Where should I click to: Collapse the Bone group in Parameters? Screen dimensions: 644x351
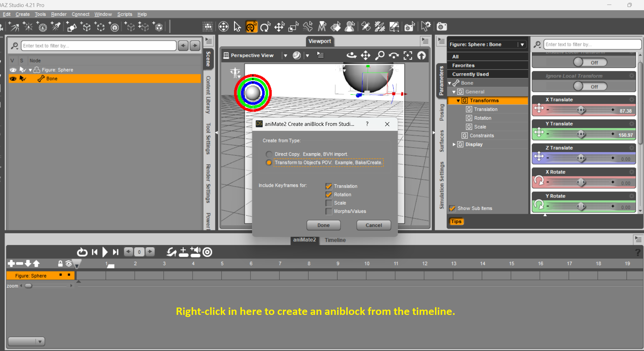[x=450, y=83]
